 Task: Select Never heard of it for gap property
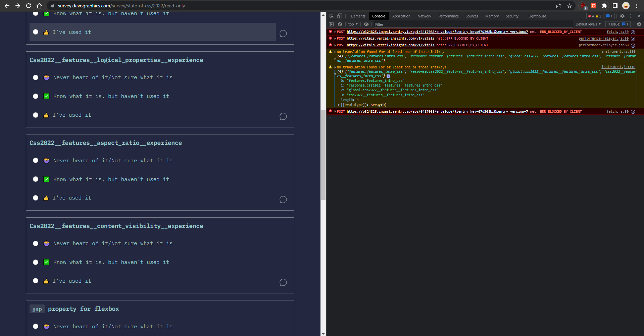36,326
